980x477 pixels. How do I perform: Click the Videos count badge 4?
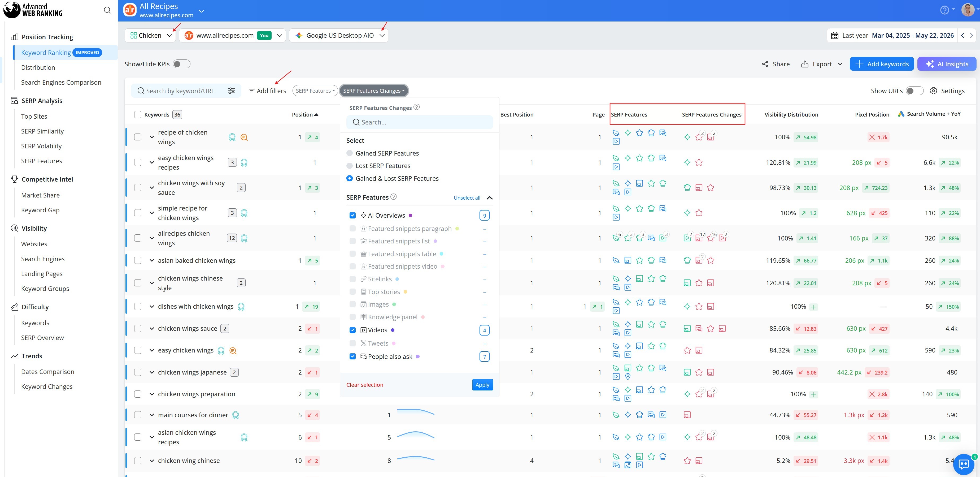click(x=484, y=330)
